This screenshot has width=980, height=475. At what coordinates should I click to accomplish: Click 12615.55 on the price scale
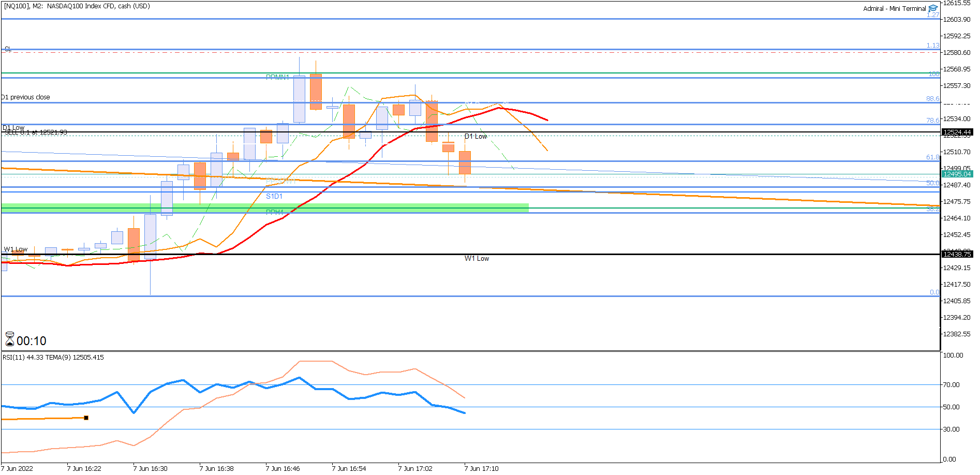[957, 3]
